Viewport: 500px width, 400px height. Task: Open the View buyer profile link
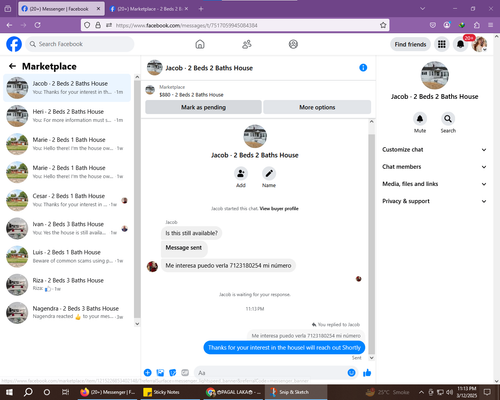[279, 209]
